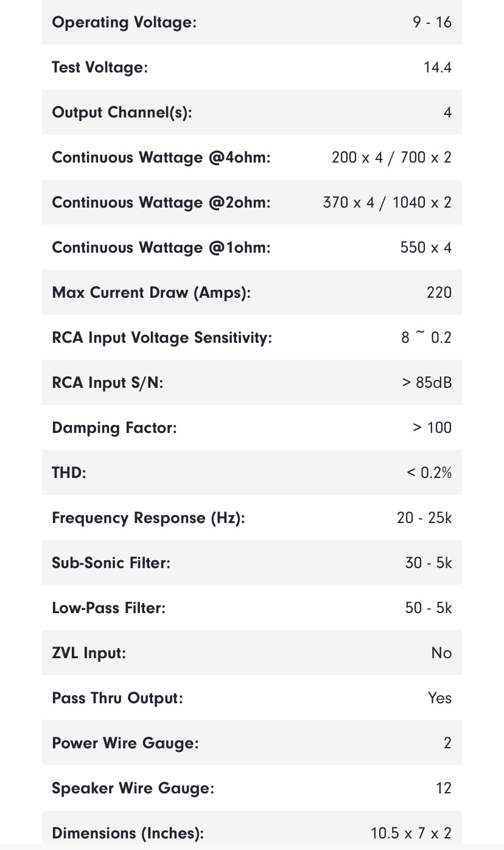Select the 550 x 4 wattage value
This screenshot has height=850, width=504.
[425, 248]
